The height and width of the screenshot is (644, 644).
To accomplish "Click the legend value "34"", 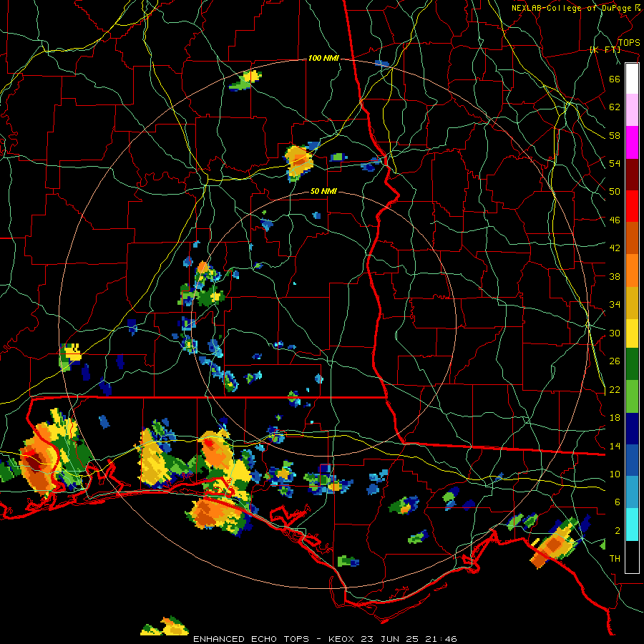I will click(x=615, y=305).
